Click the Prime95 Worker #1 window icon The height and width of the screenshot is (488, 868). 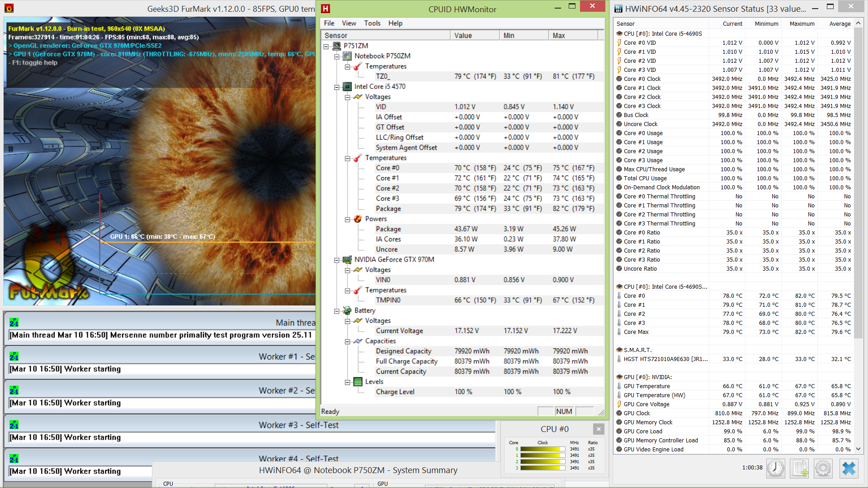click(x=14, y=356)
